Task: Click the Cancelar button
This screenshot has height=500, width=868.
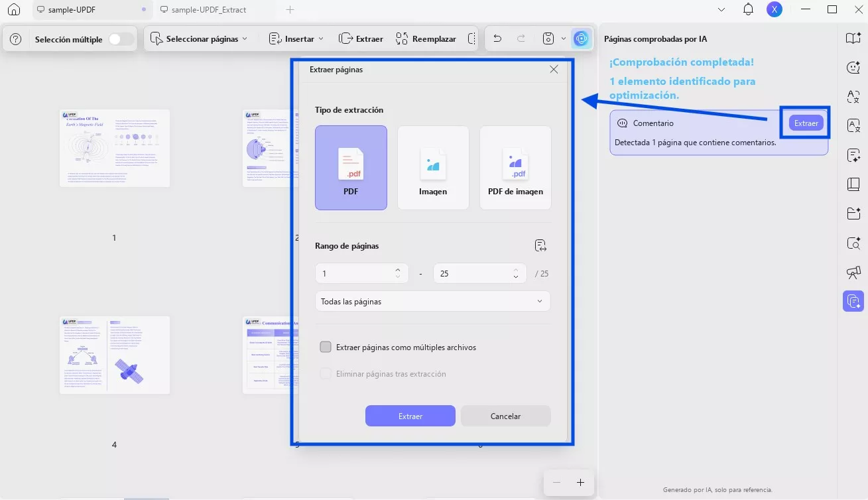Action: pos(505,416)
